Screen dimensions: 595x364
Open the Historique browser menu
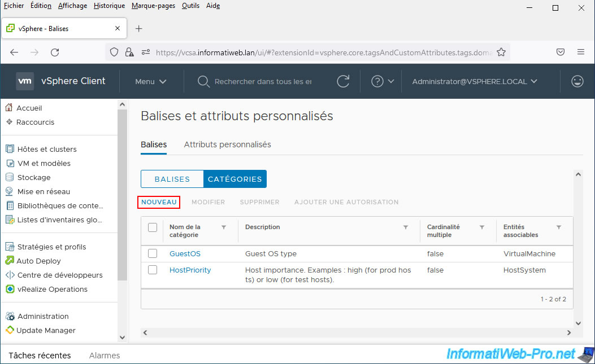point(109,6)
